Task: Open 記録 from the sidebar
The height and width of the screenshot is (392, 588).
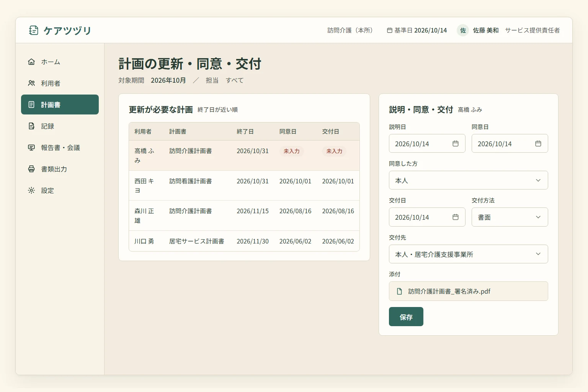Action: 60,126
